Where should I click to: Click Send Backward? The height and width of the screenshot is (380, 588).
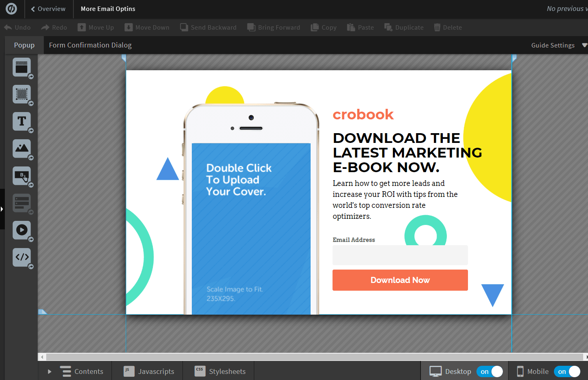tap(208, 27)
